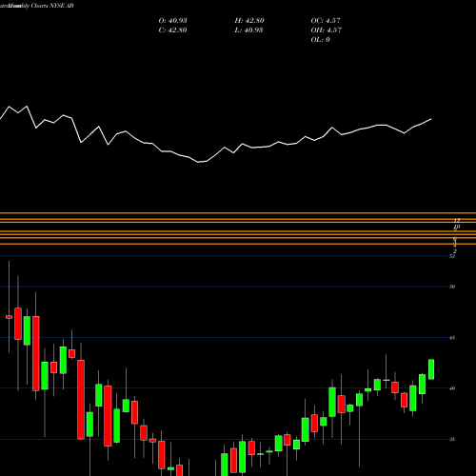Click the OH: 4.57 reading
The image size is (476, 476).
[326, 30]
